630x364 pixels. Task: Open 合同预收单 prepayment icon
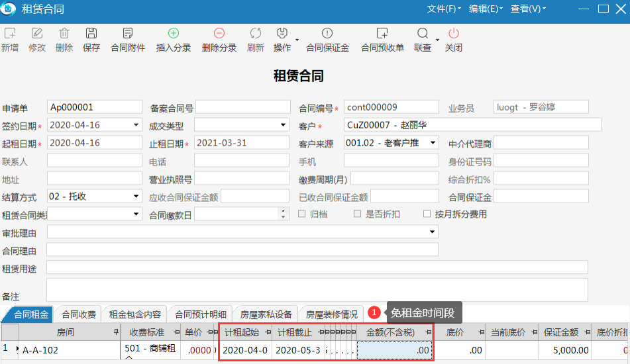382,34
